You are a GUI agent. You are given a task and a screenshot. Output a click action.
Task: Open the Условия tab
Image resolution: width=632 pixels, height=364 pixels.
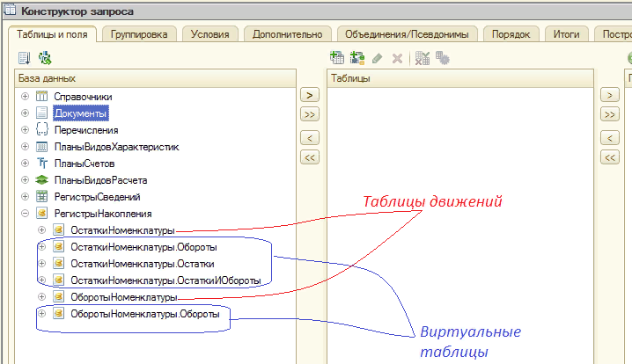tap(210, 34)
